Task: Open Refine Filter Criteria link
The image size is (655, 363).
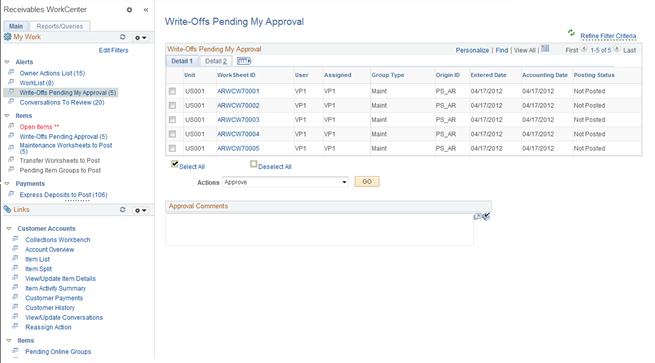Action: [608, 36]
